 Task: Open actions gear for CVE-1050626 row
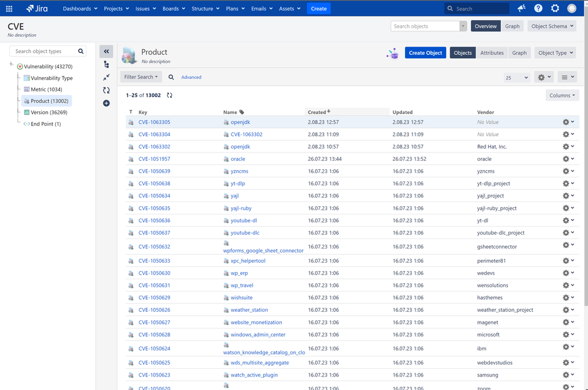(568, 310)
